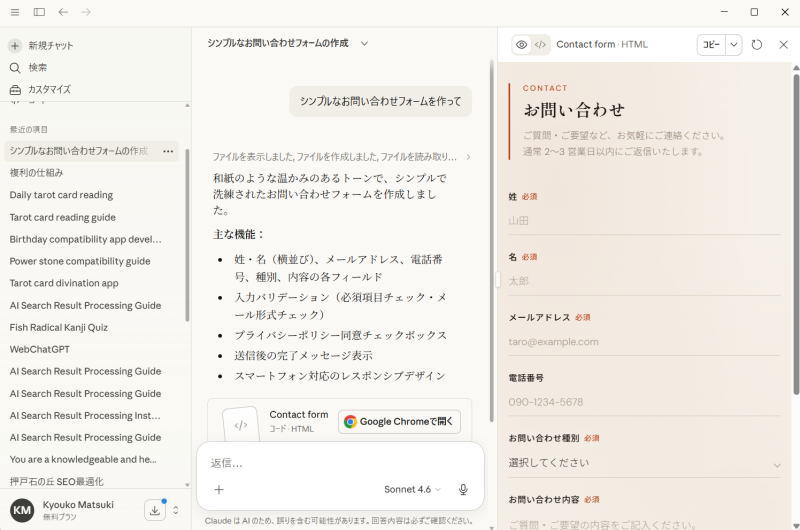Click the メールアドレス input field
This screenshot has width=800, height=530.
tap(644, 341)
